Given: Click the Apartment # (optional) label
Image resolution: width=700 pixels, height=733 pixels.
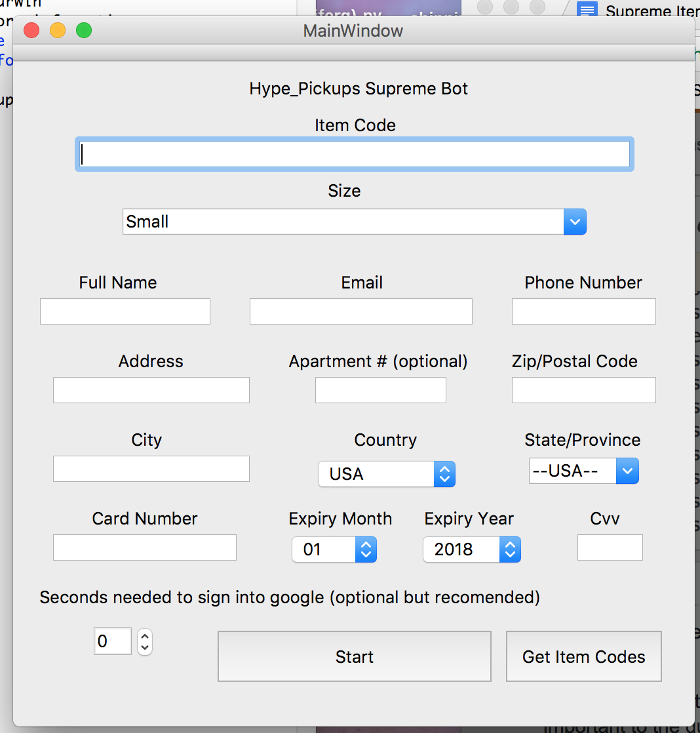Looking at the screenshot, I should pos(378,361).
